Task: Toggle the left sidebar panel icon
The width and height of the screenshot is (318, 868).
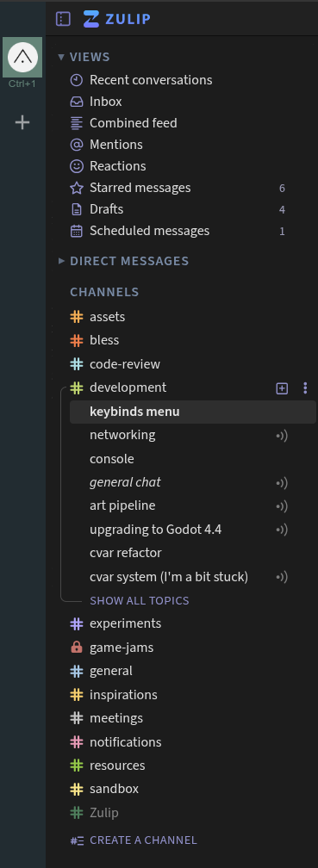Action: click(63, 19)
